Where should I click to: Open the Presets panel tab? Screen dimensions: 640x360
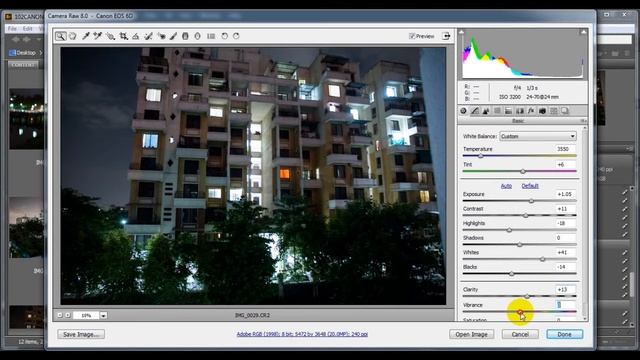(x=553, y=111)
